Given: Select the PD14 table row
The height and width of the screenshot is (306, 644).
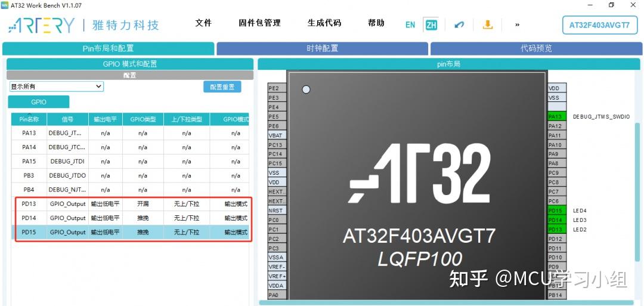Looking at the screenshot, I should click(130, 218).
